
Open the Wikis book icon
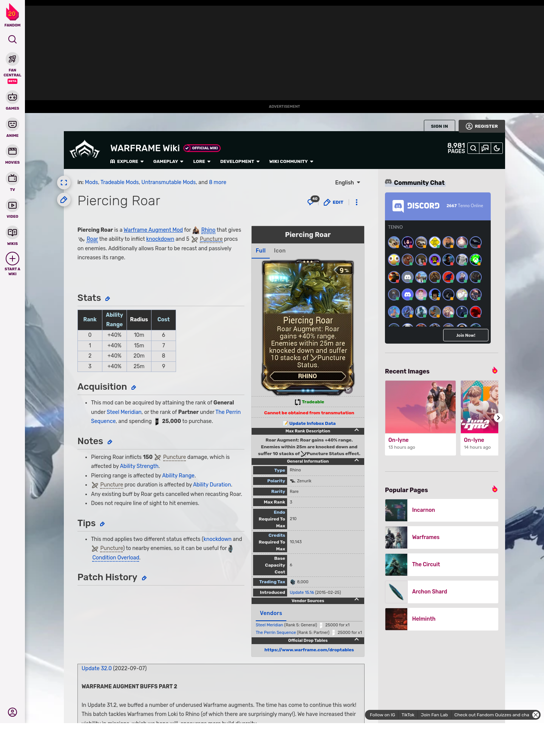[x=12, y=232]
